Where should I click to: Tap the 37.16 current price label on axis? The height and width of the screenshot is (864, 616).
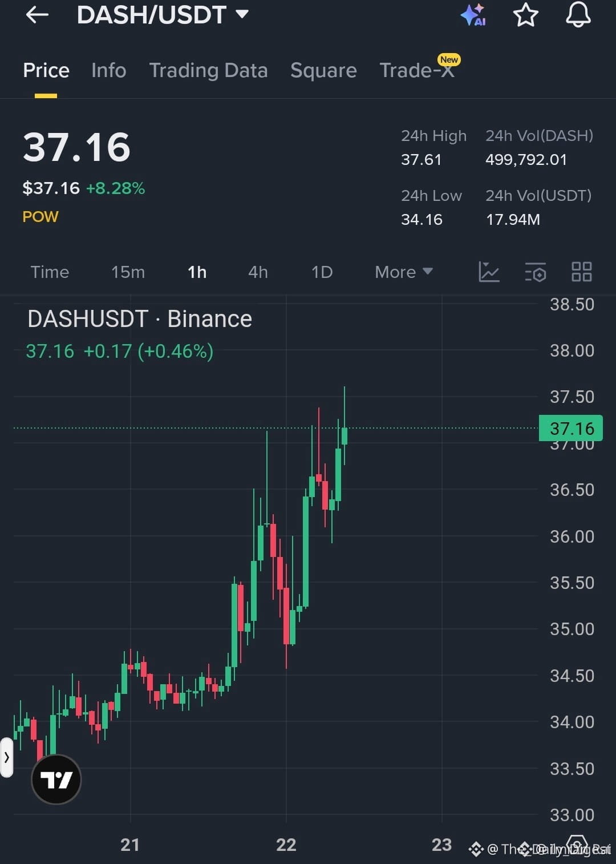click(571, 428)
